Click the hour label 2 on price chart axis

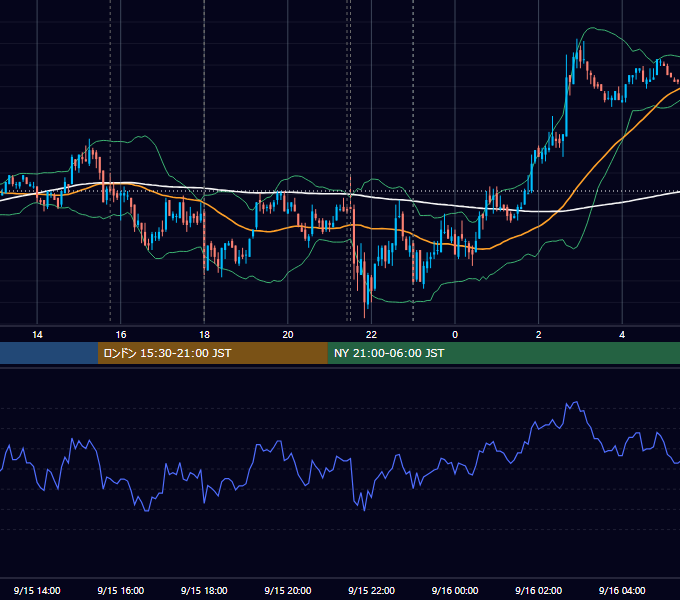tap(539, 335)
